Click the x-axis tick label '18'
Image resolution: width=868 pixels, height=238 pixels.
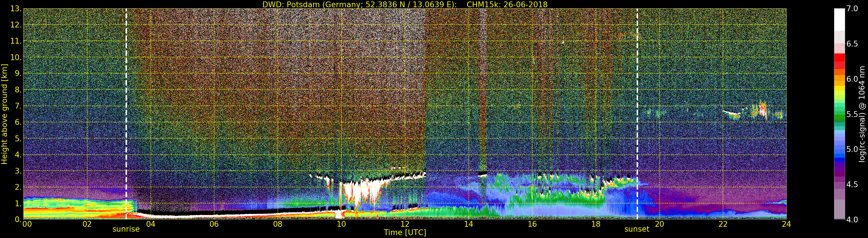tap(596, 224)
